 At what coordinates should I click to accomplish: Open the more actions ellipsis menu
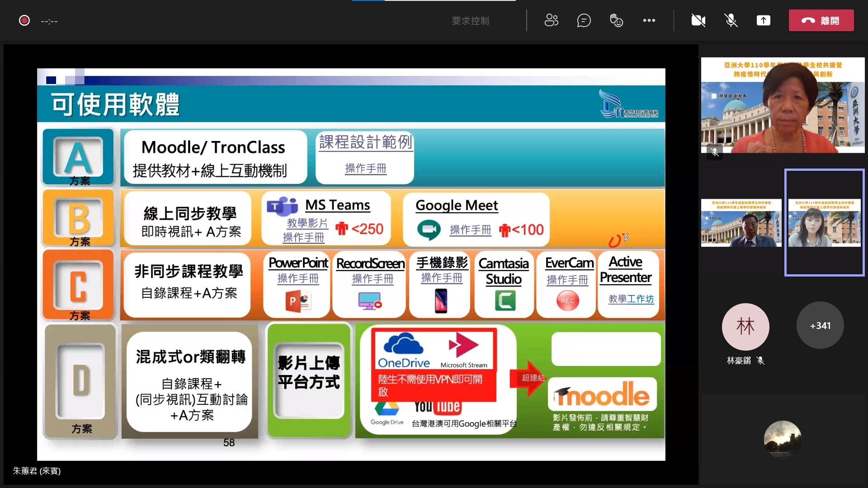[x=649, y=20]
